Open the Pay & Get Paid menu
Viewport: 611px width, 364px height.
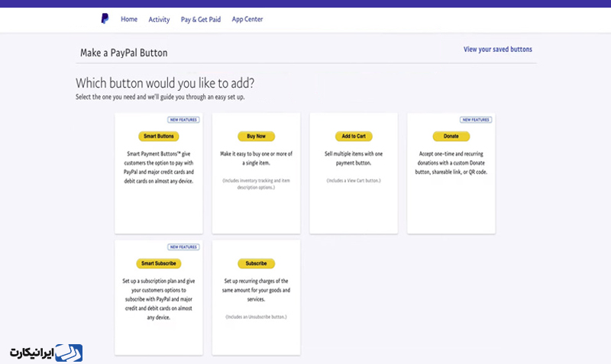click(201, 20)
